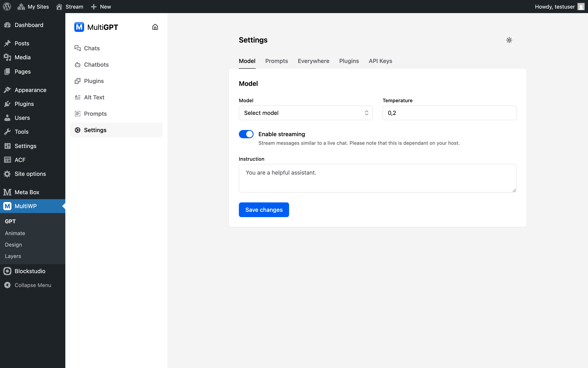The image size is (588, 368).
Task: Click the testuser avatar
Action: 581,7
